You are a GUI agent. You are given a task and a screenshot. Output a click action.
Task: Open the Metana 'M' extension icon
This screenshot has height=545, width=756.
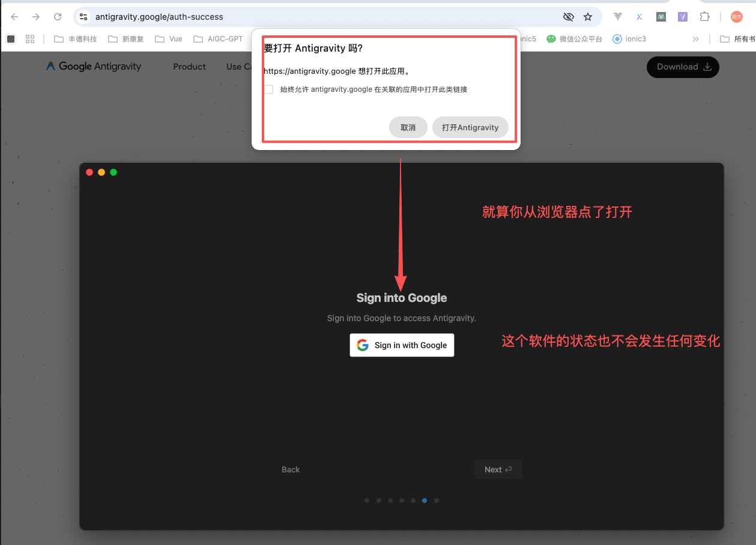(x=661, y=17)
